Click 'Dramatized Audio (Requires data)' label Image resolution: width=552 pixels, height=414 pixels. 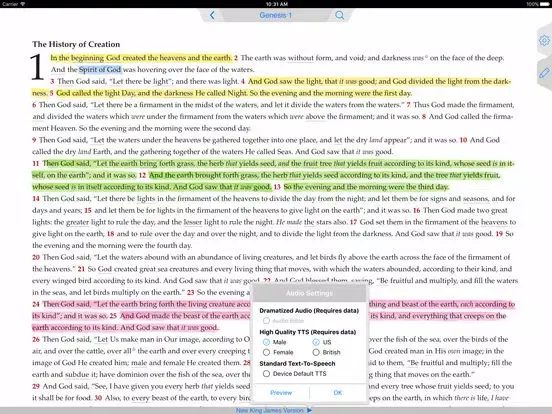click(309, 310)
